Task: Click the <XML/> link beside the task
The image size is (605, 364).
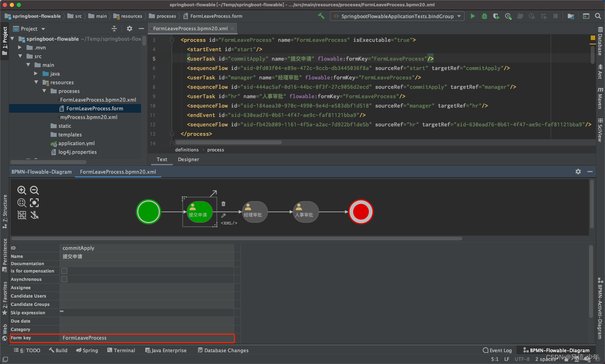Action: click(229, 223)
